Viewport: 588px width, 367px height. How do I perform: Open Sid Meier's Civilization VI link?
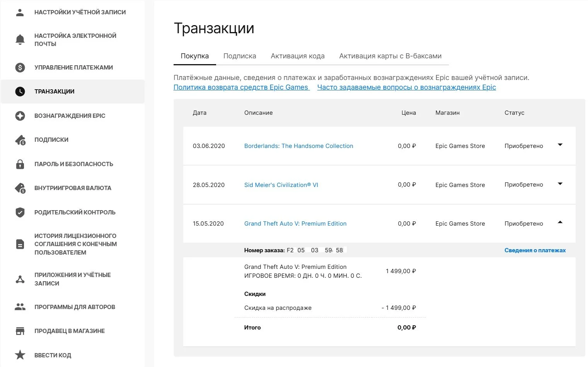click(x=281, y=185)
